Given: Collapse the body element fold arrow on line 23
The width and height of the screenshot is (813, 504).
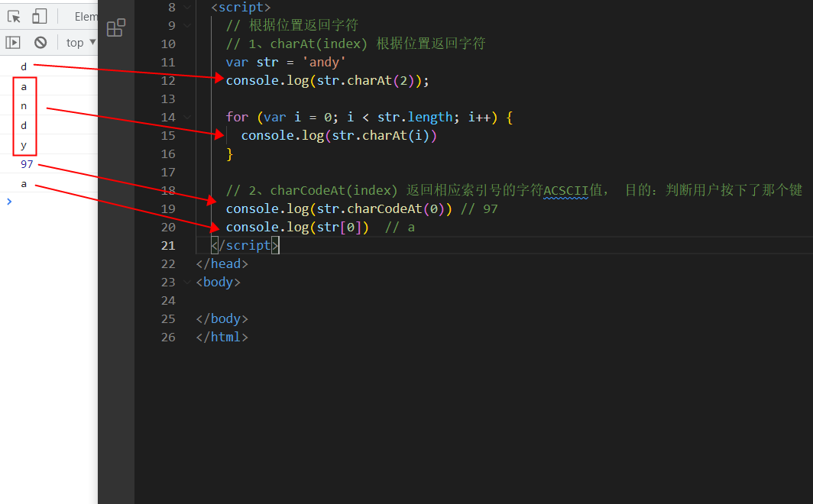Looking at the screenshot, I should (187, 282).
